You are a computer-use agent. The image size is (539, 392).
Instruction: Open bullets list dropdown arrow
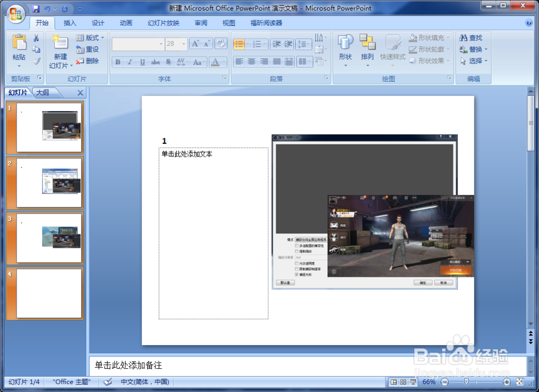point(247,44)
